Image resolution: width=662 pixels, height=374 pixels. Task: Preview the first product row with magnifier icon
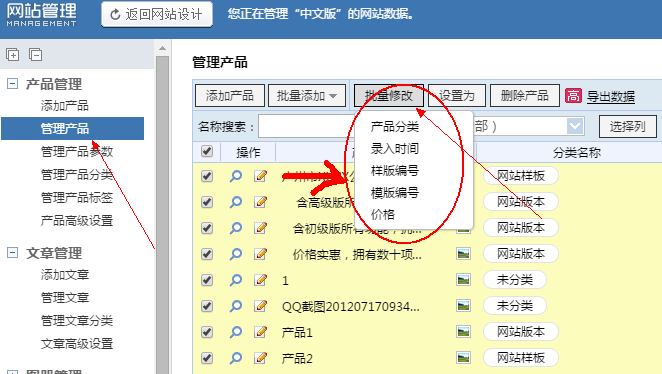point(236,176)
